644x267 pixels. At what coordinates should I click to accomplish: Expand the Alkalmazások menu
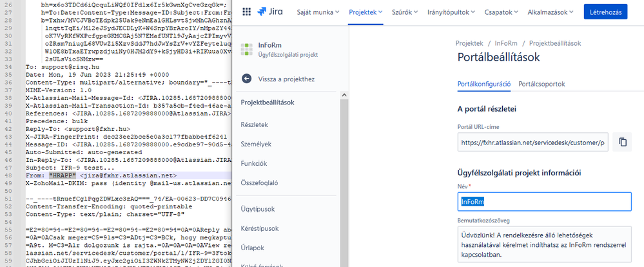[551, 12]
